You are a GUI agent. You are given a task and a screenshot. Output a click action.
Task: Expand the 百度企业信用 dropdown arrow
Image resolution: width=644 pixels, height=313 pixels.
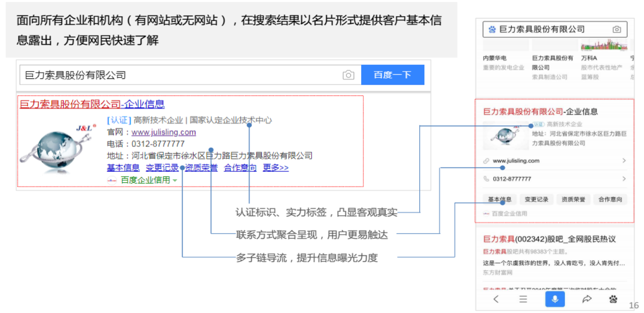(x=175, y=181)
